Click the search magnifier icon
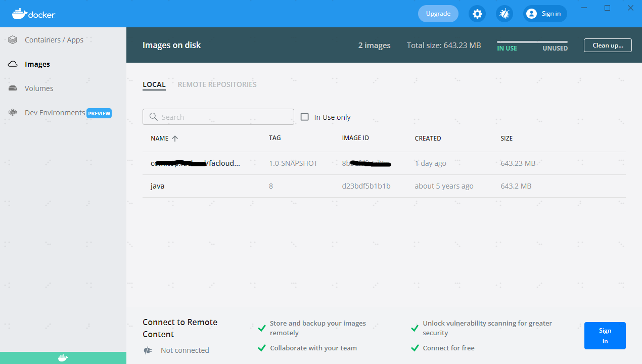642x364 pixels. pos(153,117)
